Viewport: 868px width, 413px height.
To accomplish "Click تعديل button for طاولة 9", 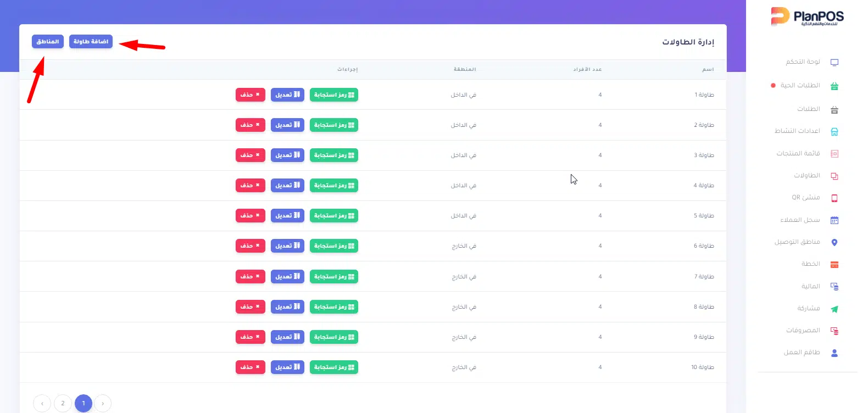I will (287, 337).
